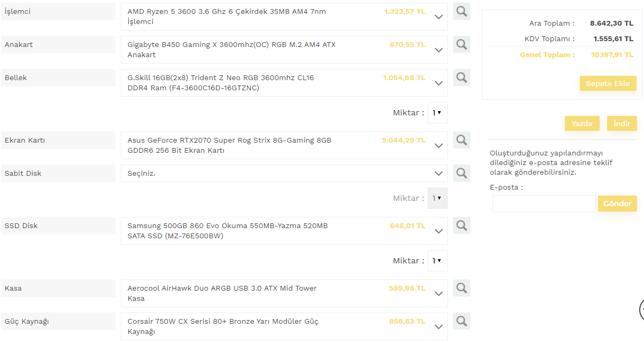Change the SSD Disk Miktar quantity selector
644x343 pixels.
tap(437, 261)
